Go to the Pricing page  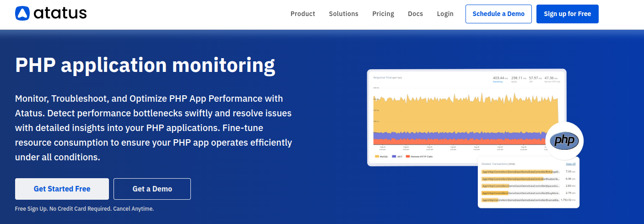click(383, 14)
